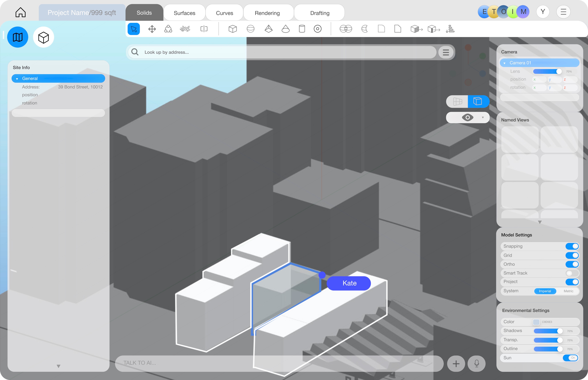Image resolution: width=588 pixels, height=380 pixels.
Task: Focus the Look up by address field
Action: coord(282,52)
